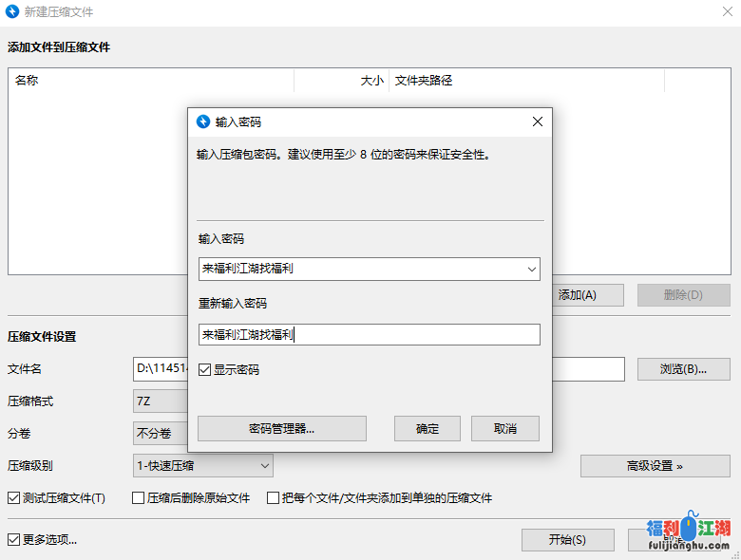This screenshot has height=560, width=741.
Task: Toggle the 显示密码 checkbox
Action: (205, 370)
